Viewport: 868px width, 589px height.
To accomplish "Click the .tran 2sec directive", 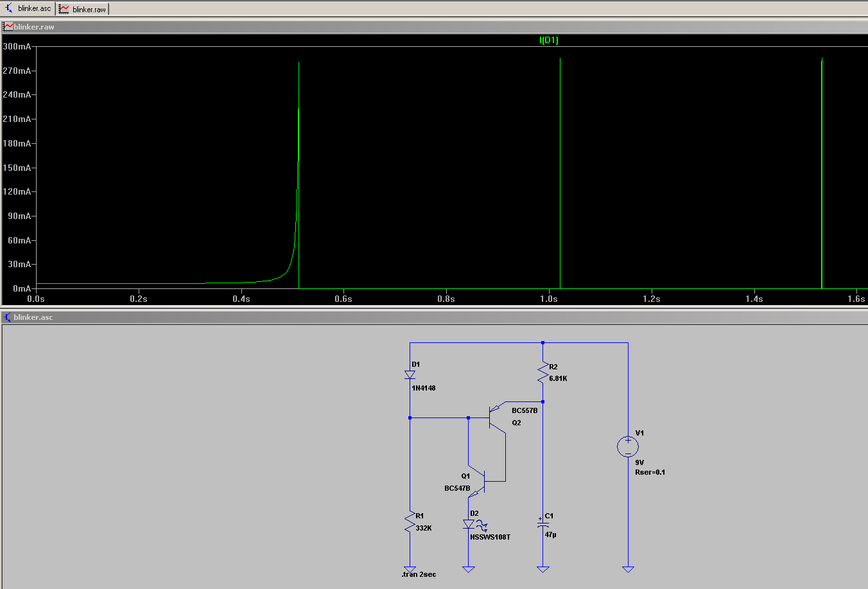I will (419, 574).
